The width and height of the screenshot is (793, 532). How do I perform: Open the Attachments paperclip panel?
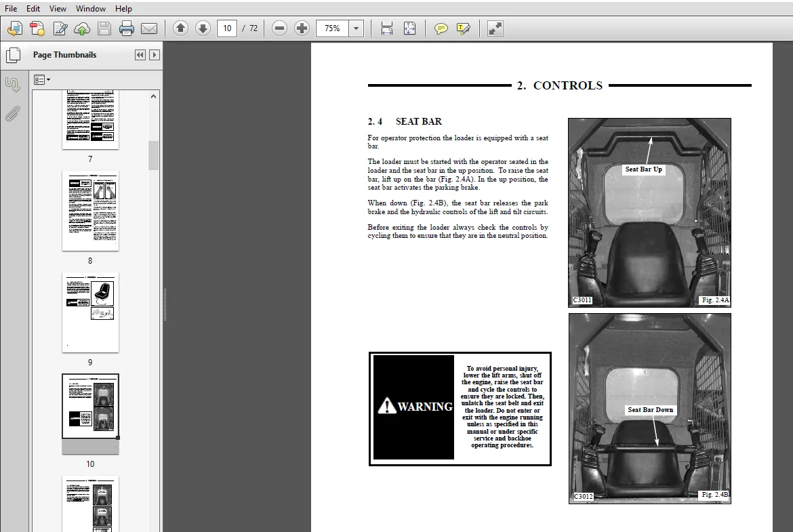13,114
